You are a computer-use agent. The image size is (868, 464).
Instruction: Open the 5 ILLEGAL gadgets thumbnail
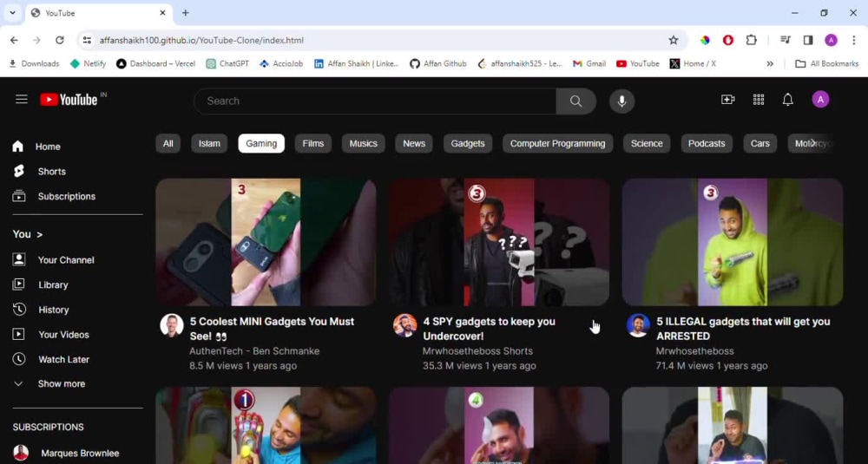(733, 242)
